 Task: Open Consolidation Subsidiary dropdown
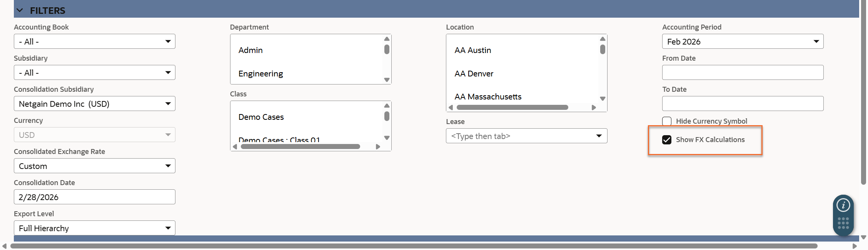coord(94,104)
